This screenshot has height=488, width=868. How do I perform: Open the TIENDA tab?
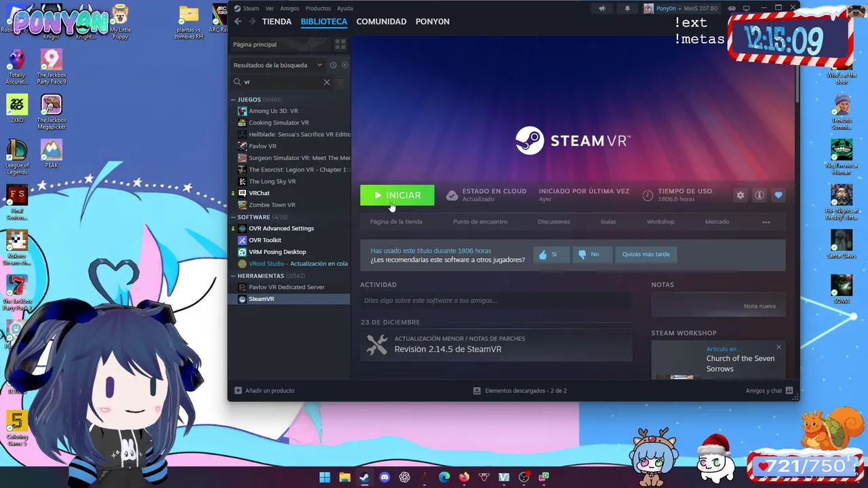[x=277, y=22]
